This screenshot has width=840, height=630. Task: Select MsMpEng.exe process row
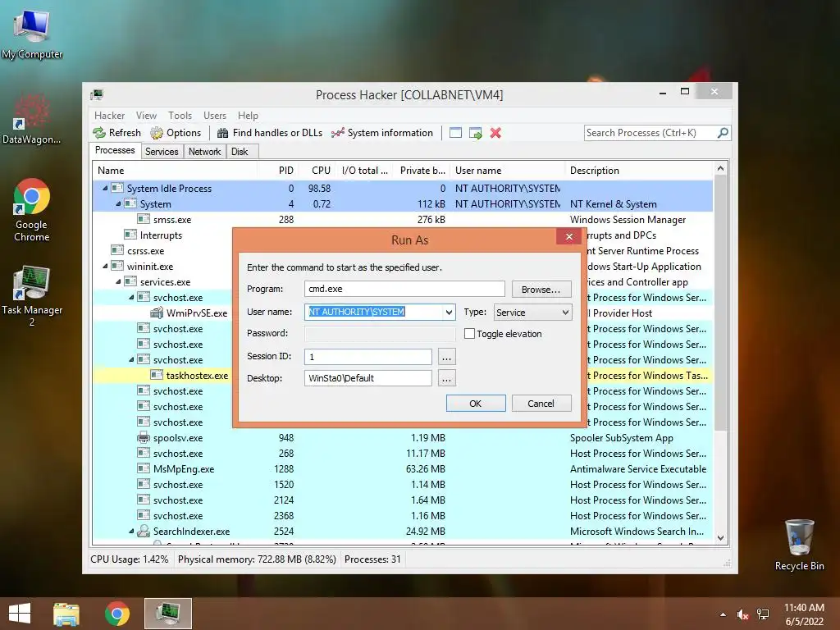point(402,468)
